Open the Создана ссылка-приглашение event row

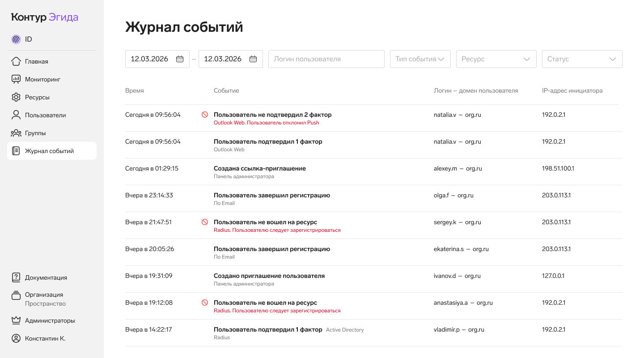coord(260,169)
